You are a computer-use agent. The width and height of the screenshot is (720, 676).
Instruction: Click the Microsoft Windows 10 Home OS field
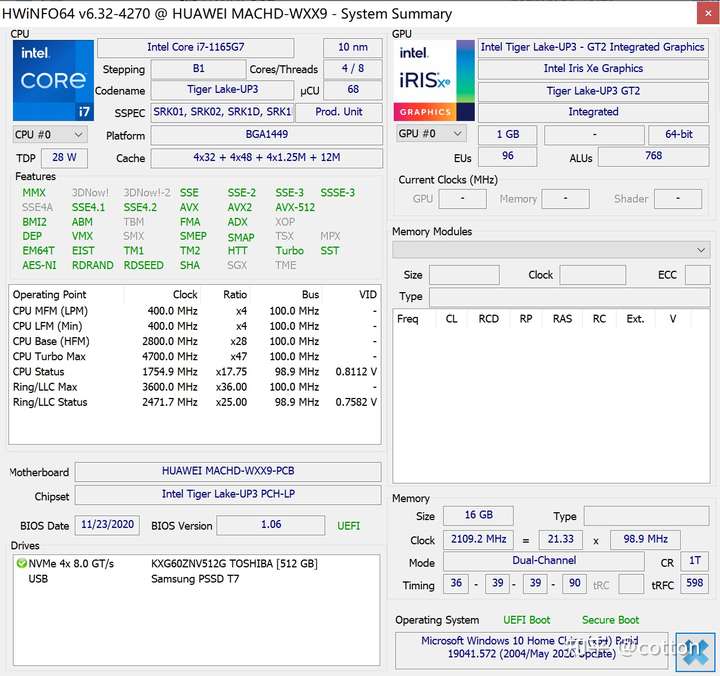pos(532,648)
